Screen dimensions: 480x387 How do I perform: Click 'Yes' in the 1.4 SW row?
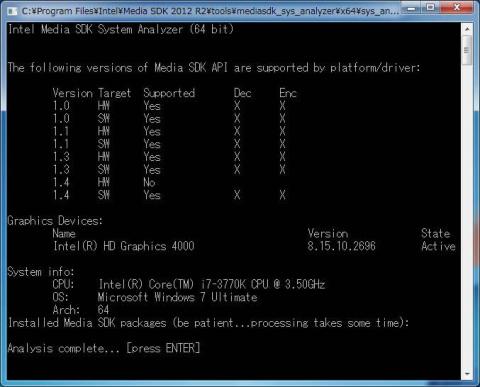click(x=152, y=195)
